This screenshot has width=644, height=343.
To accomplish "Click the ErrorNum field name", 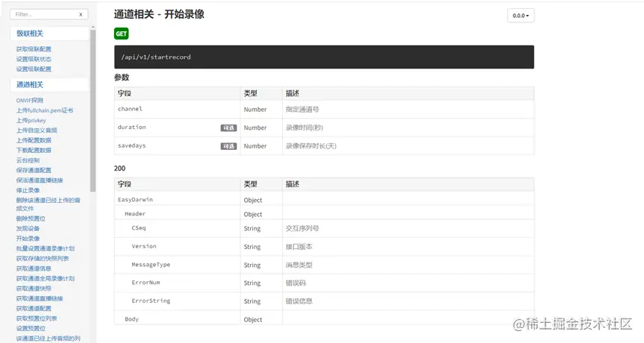I will coord(146,283).
